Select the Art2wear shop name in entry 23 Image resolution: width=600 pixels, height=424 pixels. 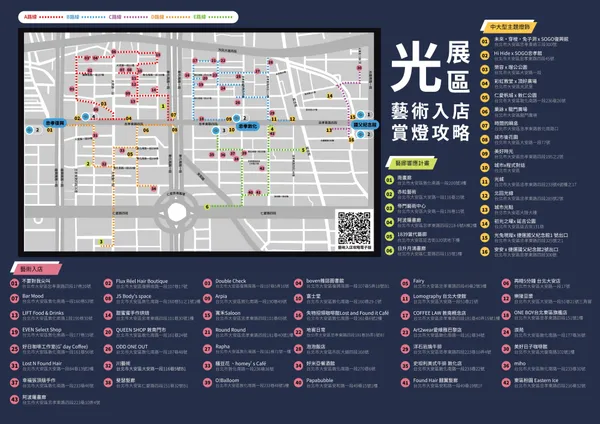pos(437,330)
